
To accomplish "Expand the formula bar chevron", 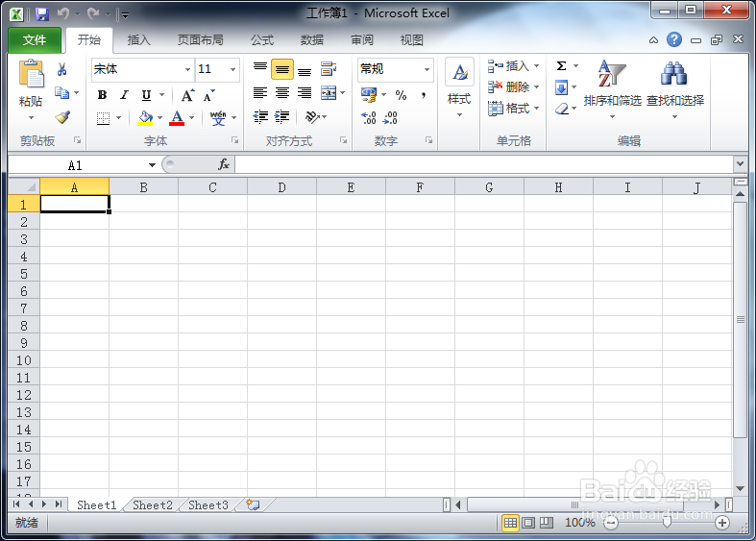I will (740, 164).
